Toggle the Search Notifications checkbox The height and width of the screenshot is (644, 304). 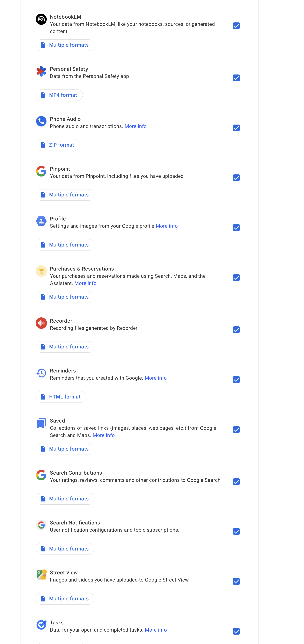tap(236, 531)
